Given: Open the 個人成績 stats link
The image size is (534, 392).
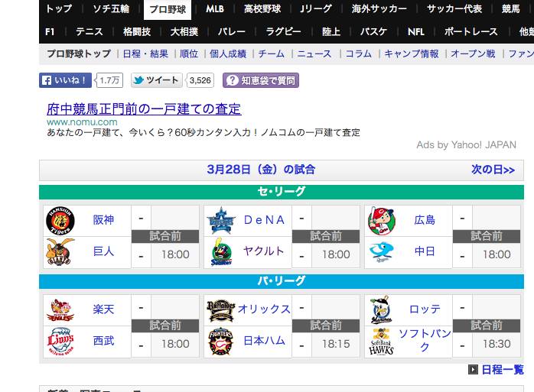Looking at the screenshot, I should click(228, 53).
